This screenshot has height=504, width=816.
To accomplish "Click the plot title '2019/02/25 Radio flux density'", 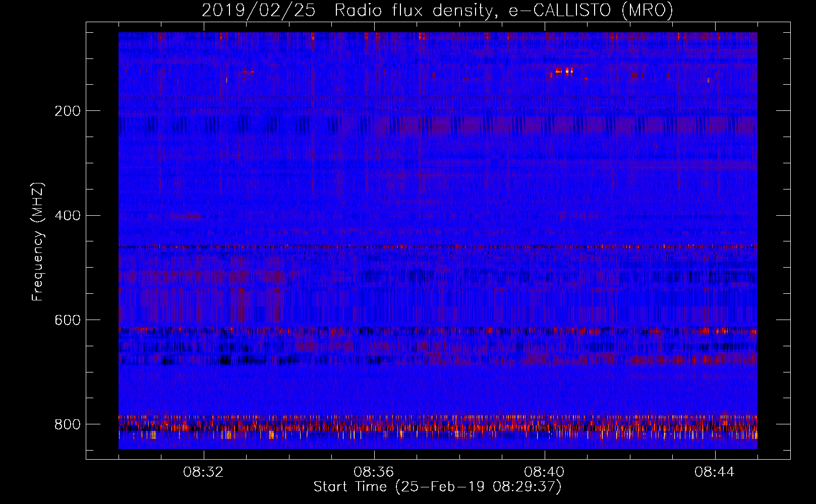I will [437, 10].
